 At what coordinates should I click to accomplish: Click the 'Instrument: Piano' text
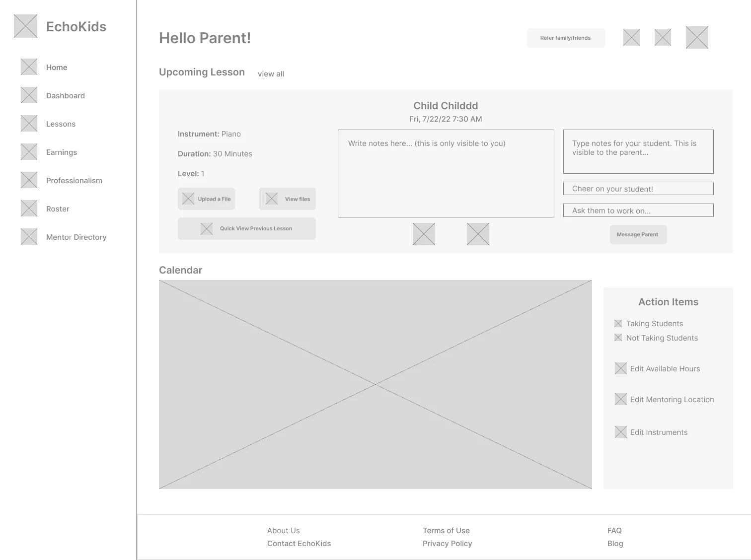(209, 134)
